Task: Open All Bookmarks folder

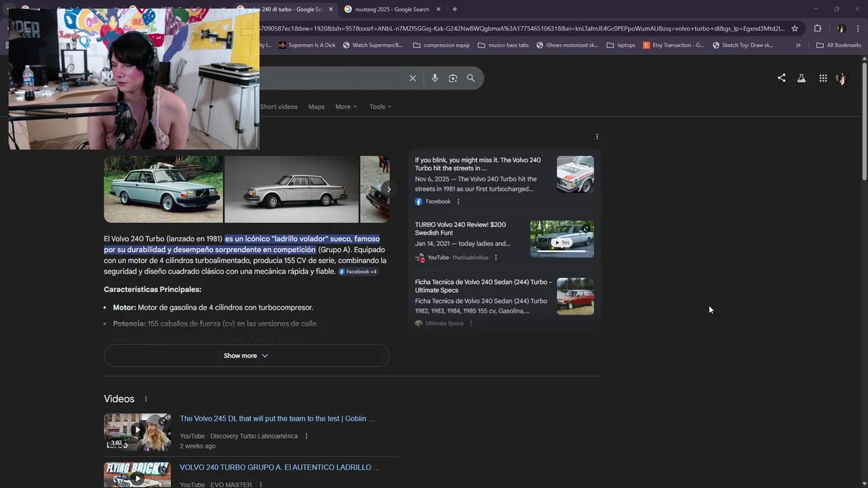Action: coord(839,45)
